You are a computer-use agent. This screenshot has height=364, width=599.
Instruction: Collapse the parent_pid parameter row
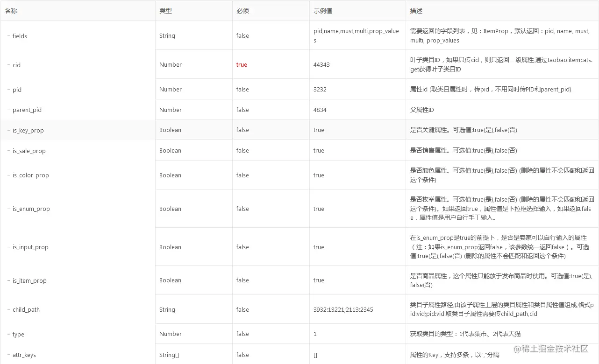[8, 110]
